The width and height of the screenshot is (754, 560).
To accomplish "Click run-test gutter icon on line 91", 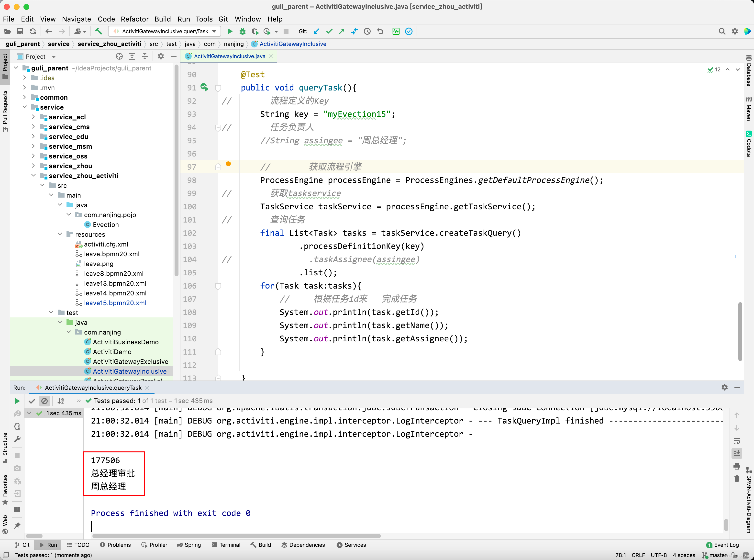I will [x=204, y=87].
